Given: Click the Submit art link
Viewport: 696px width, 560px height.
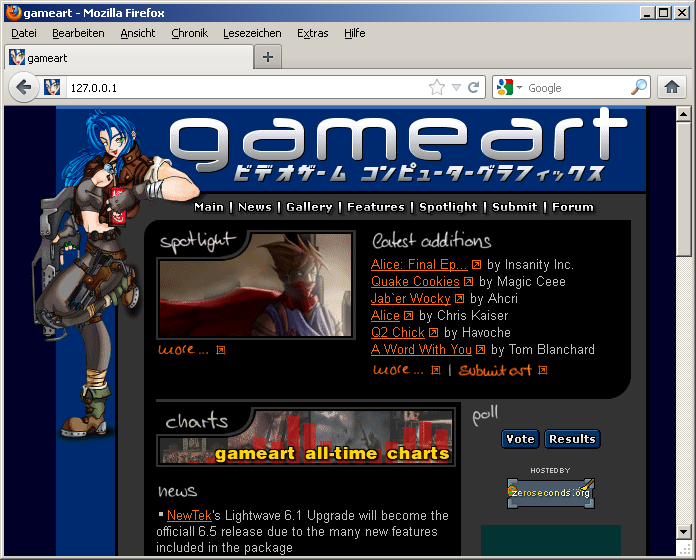Looking at the screenshot, I should point(495,370).
